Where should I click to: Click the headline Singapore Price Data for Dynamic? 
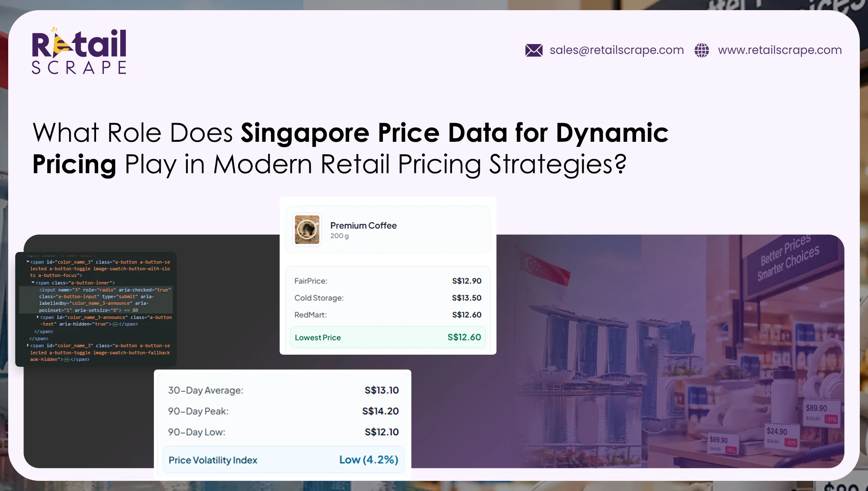click(x=454, y=133)
